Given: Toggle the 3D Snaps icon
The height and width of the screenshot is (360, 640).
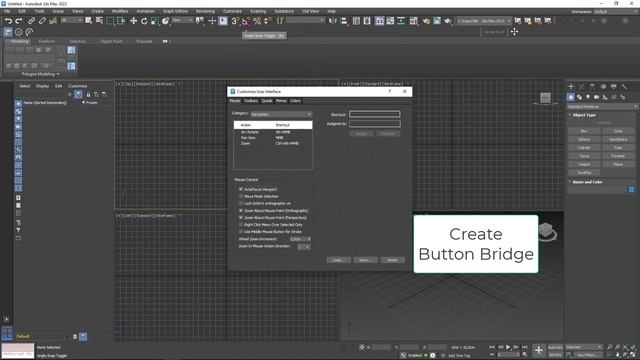Looking at the screenshot, I should 235,21.
